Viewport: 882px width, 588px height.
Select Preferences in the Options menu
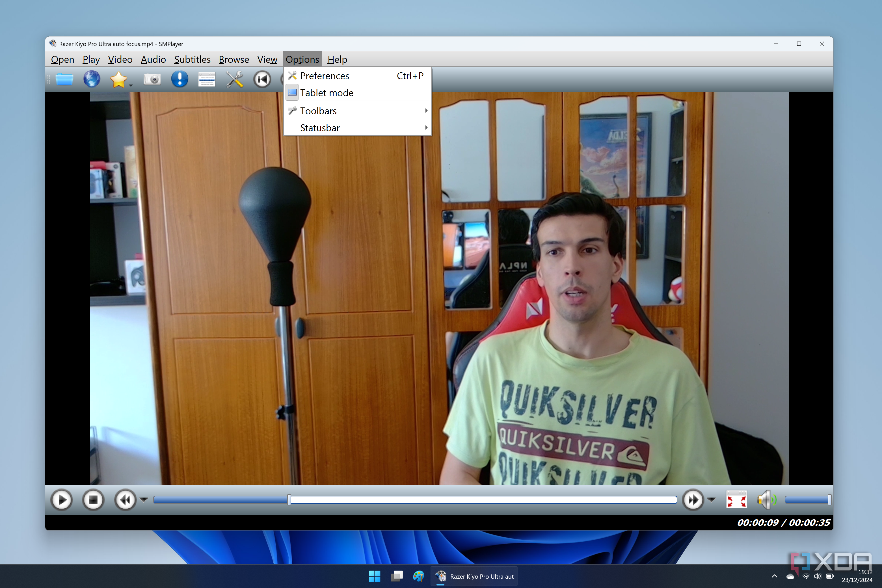357,76
